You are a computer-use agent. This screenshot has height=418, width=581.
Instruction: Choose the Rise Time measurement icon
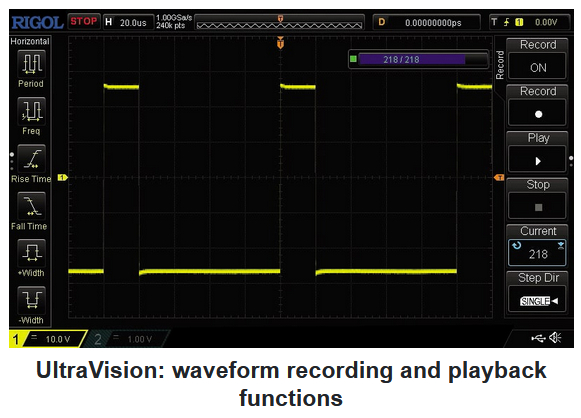tap(31, 159)
